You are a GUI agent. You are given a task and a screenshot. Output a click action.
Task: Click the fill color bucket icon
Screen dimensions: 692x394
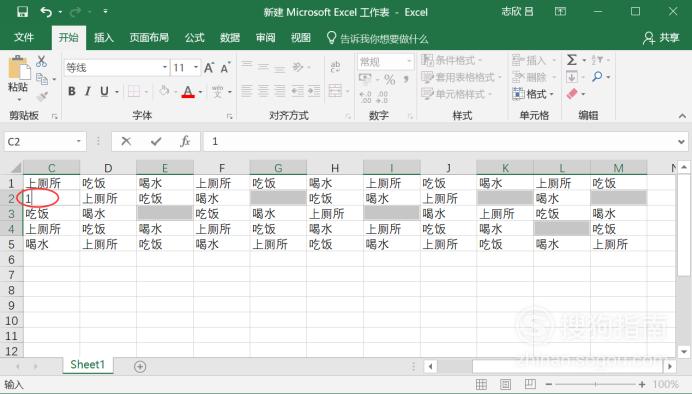click(x=164, y=91)
